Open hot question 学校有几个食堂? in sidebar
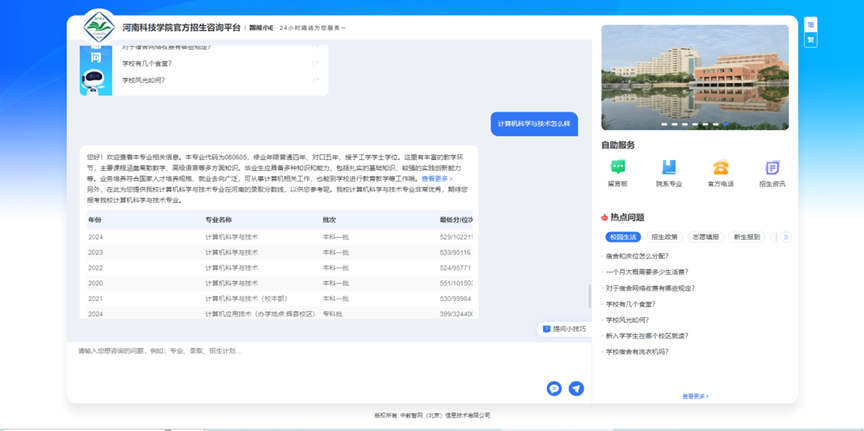The height and width of the screenshot is (431, 864). (630, 304)
